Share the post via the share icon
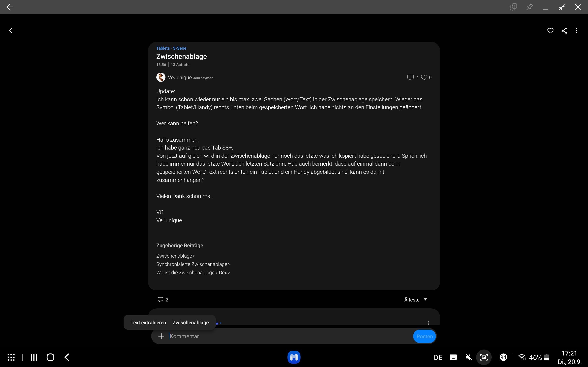Viewport: 588px width, 367px height. 564,30
